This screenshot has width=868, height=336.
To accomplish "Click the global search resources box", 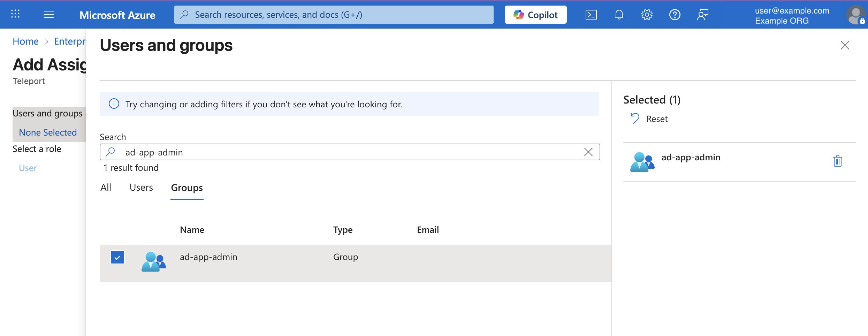I will click(x=334, y=15).
